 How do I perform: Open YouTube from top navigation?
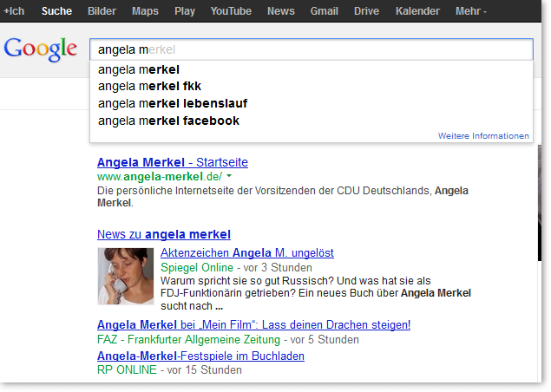click(231, 11)
